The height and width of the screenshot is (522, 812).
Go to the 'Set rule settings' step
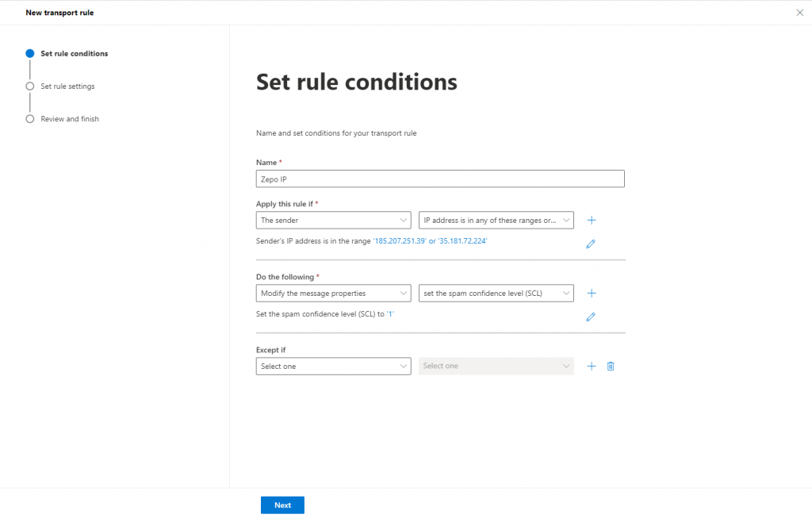pos(67,86)
